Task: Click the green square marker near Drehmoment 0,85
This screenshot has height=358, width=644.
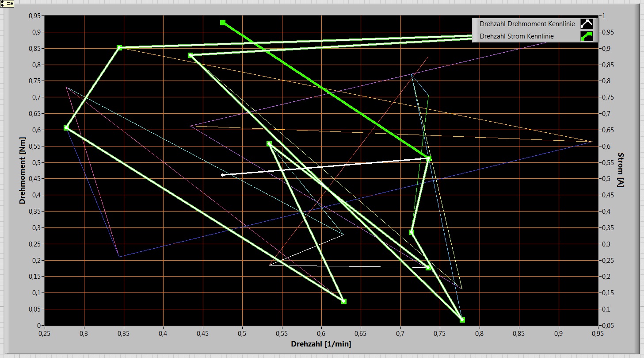Action: click(119, 47)
